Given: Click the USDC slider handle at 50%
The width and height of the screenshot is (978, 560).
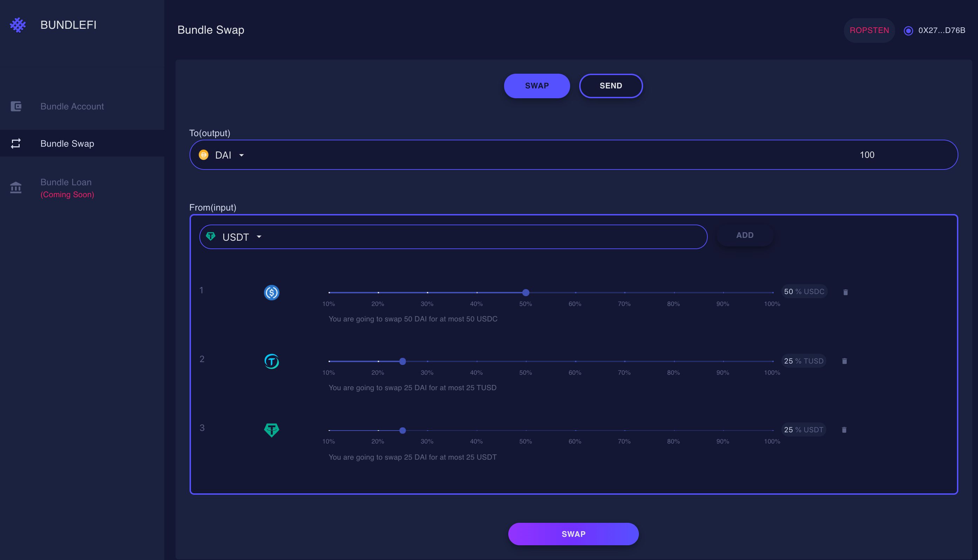Looking at the screenshot, I should pyautogui.click(x=526, y=293).
